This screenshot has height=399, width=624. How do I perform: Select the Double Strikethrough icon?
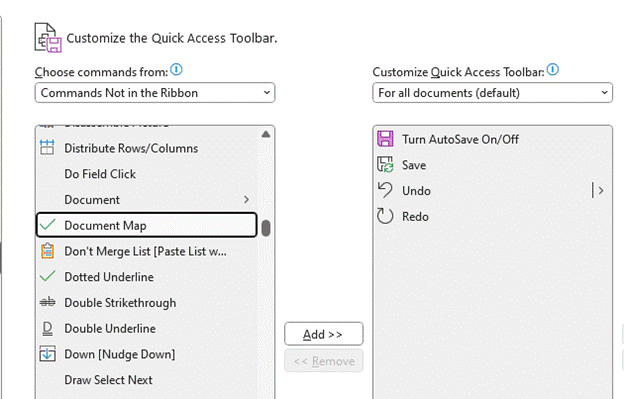click(47, 302)
